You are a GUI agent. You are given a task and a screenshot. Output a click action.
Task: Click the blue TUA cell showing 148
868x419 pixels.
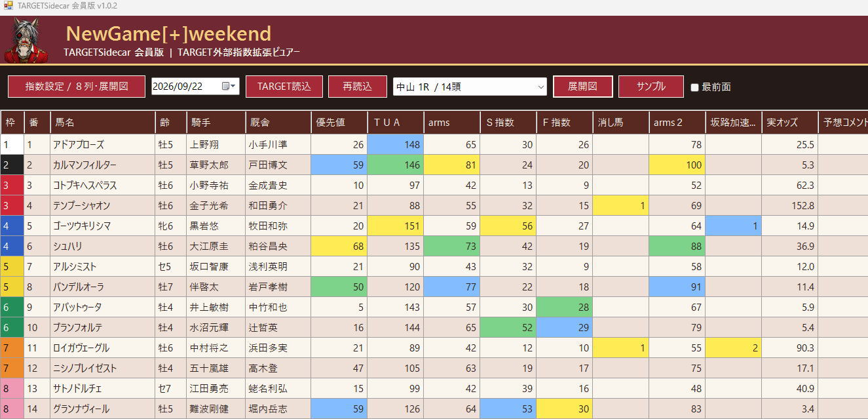click(396, 144)
